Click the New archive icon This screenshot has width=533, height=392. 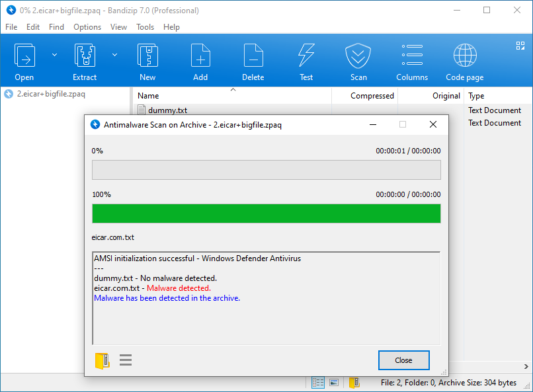click(x=147, y=56)
